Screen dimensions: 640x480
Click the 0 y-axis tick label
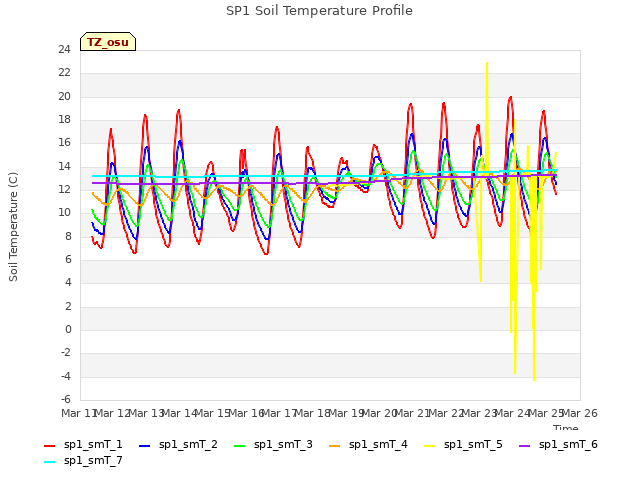click(68, 329)
